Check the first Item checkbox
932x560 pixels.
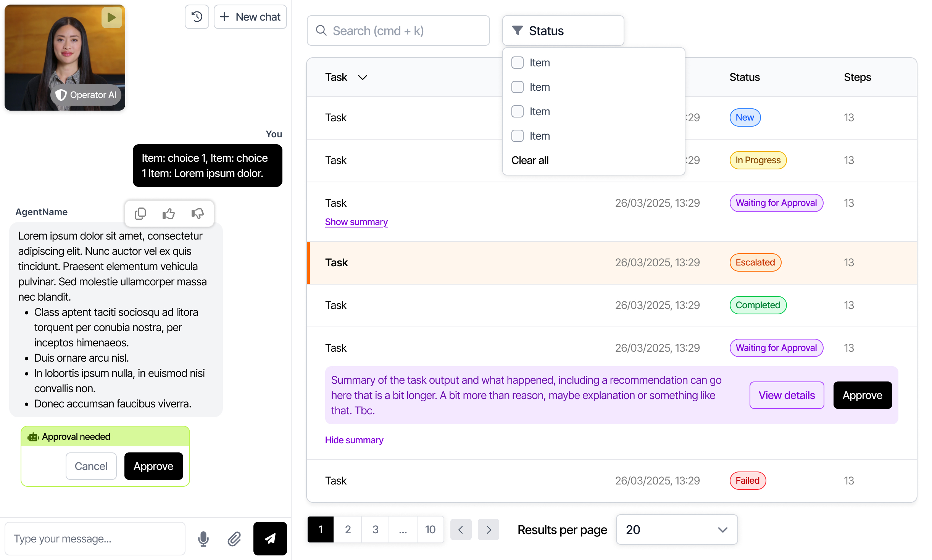518,63
